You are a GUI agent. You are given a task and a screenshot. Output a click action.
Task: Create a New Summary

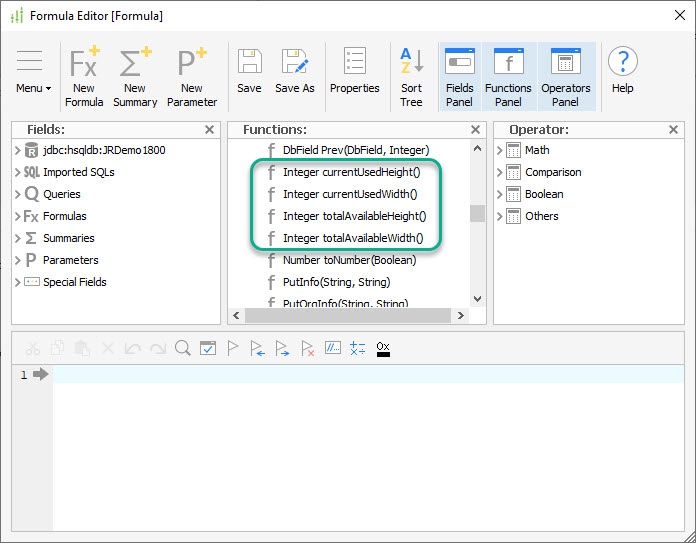point(135,77)
